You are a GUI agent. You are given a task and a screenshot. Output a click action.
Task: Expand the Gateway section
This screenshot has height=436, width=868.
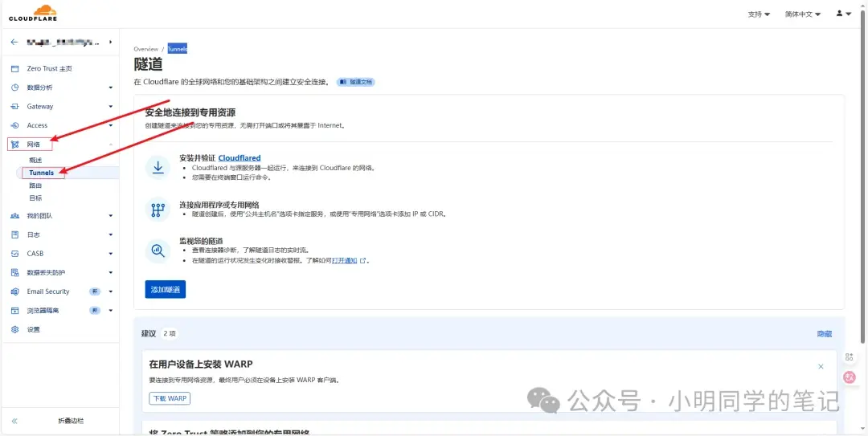point(111,106)
